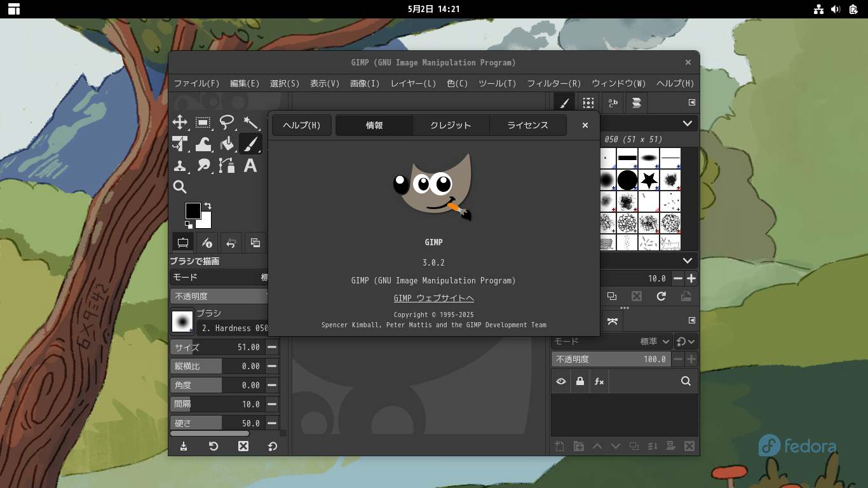Switch to the クレジット tab
The height and width of the screenshot is (488, 868).
click(x=451, y=125)
